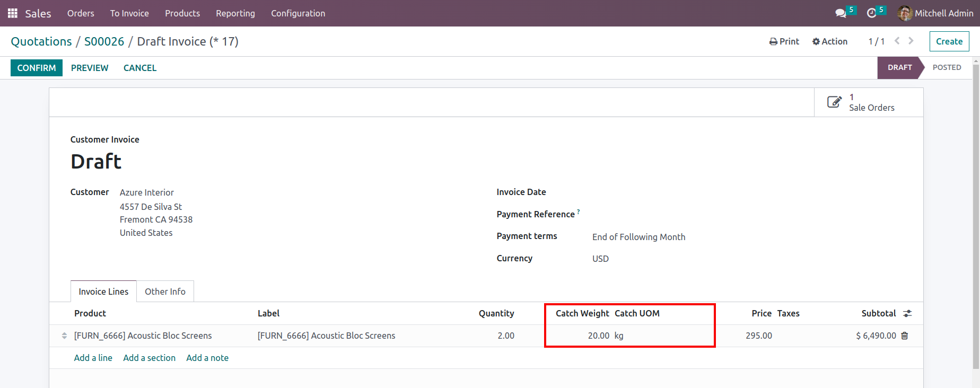This screenshot has height=388, width=980.
Task: Delete the Acoustic Bloc Screens invoice line
Action: pos(905,336)
